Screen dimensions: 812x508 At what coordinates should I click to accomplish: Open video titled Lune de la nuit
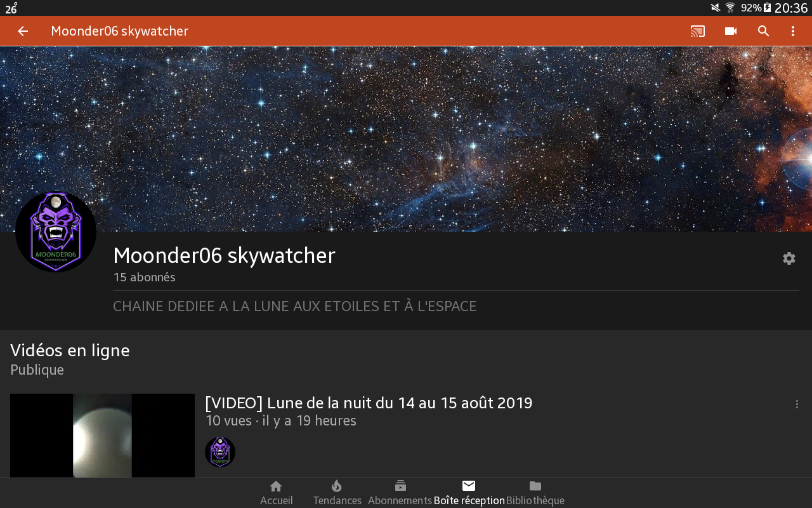pyautogui.click(x=369, y=403)
